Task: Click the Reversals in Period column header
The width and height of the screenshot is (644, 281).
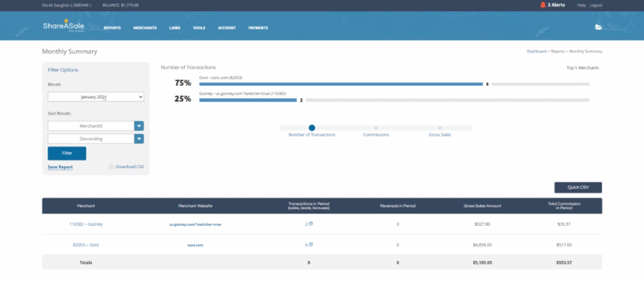Action: [398, 206]
